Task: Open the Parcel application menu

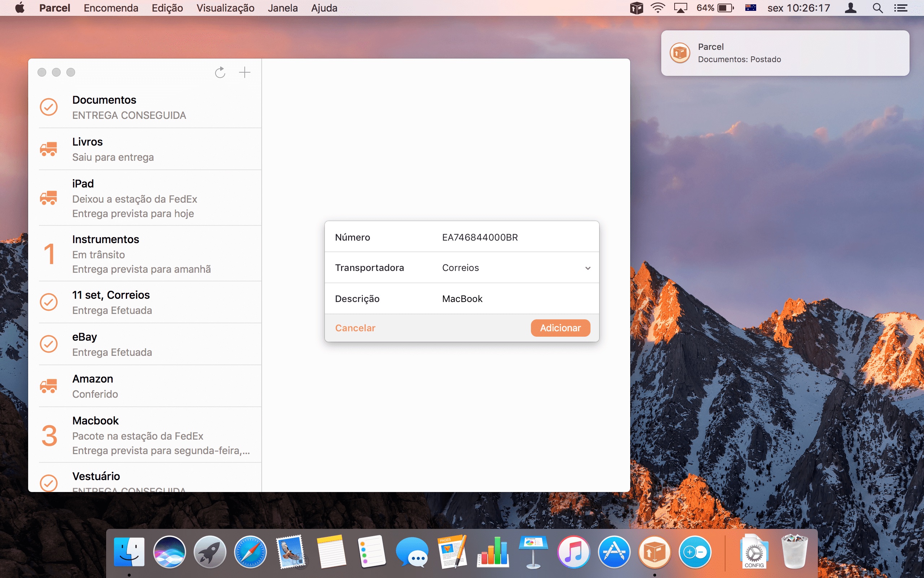Action: click(x=55, y=8)
